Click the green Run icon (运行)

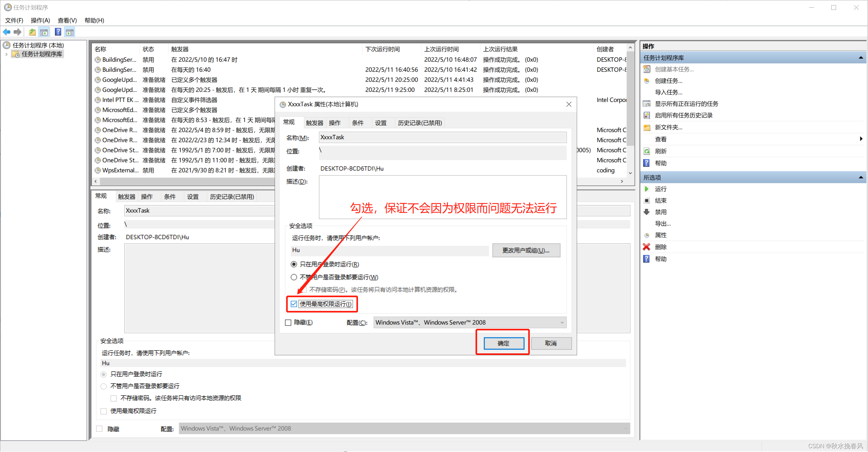coord(647,189)
